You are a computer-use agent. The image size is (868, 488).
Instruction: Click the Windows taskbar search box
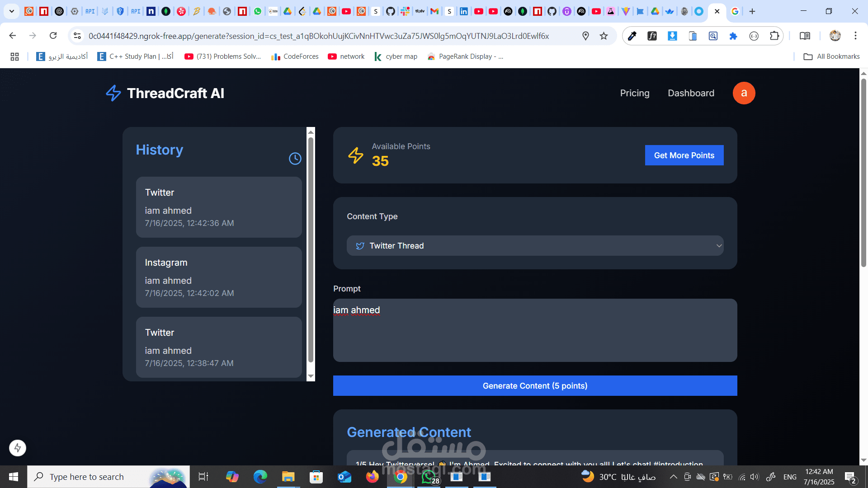pos(108,477)
